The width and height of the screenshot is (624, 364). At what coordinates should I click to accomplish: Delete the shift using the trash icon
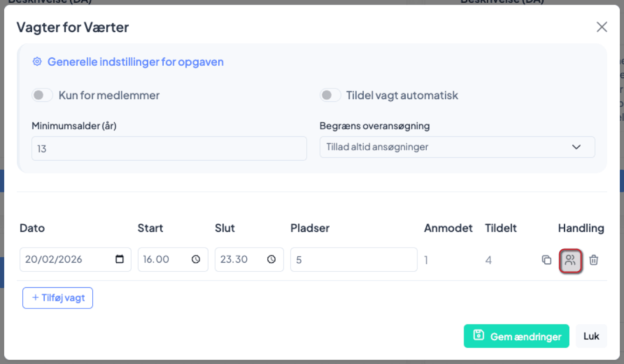pyautogui.click(x=594, y=260)
